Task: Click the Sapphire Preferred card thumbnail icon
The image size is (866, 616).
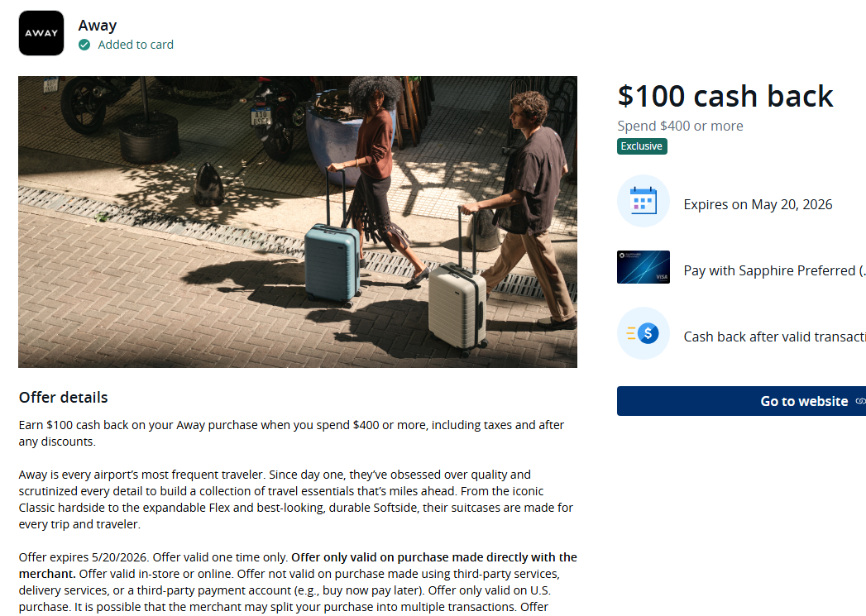Action: tap(644, 267)
